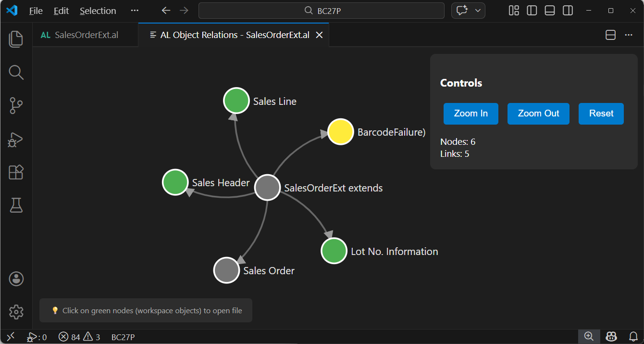Open the Testing flask icon

click(16, 205)
